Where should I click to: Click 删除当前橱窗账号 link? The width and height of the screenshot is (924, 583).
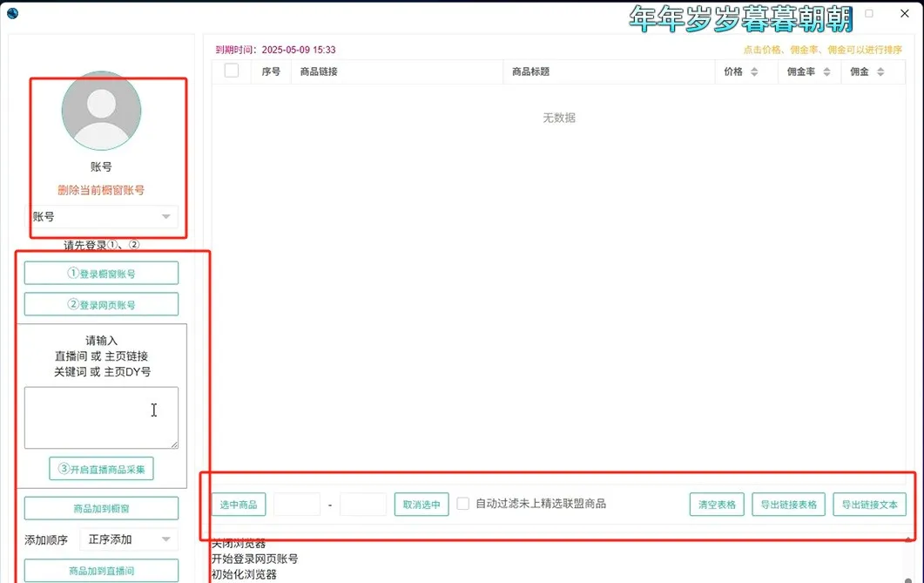coord(101,190)
